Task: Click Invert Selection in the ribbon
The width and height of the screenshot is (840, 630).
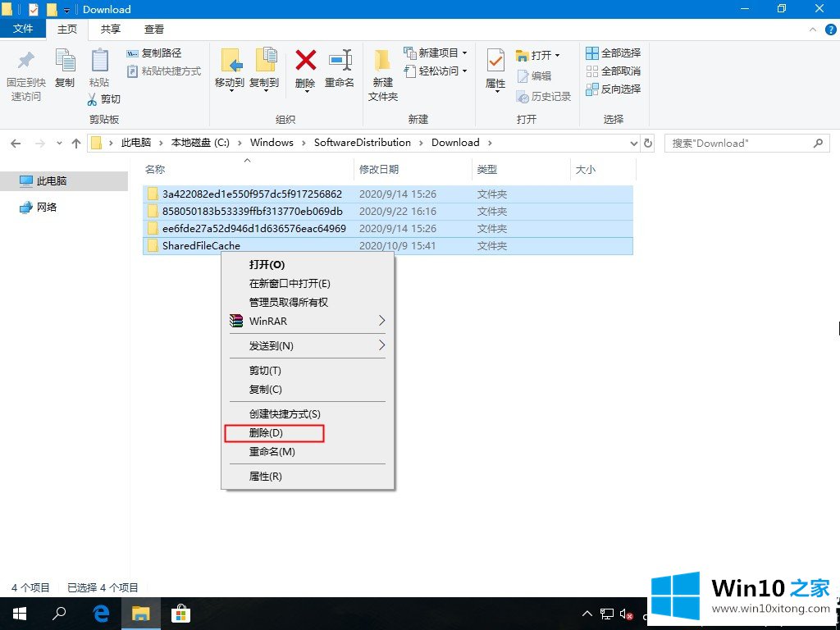Action: pyautogui.click(x=613, y=89)
